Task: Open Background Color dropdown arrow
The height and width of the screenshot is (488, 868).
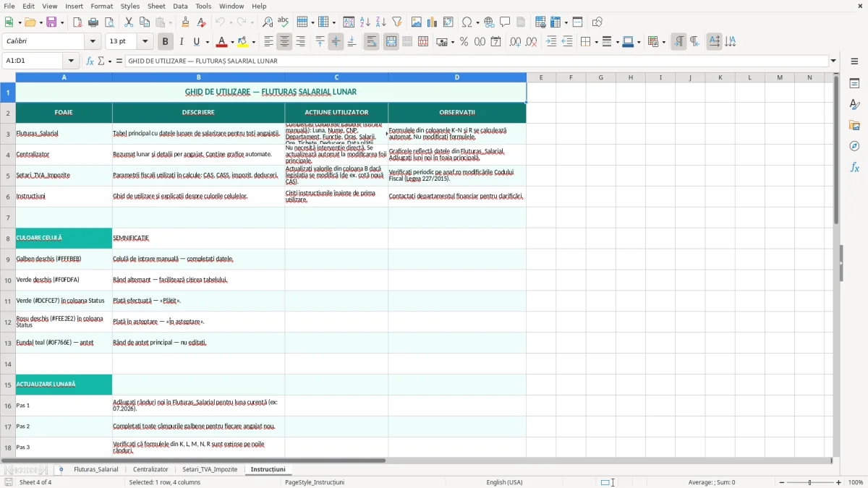Action: click(x=253, y=42)
